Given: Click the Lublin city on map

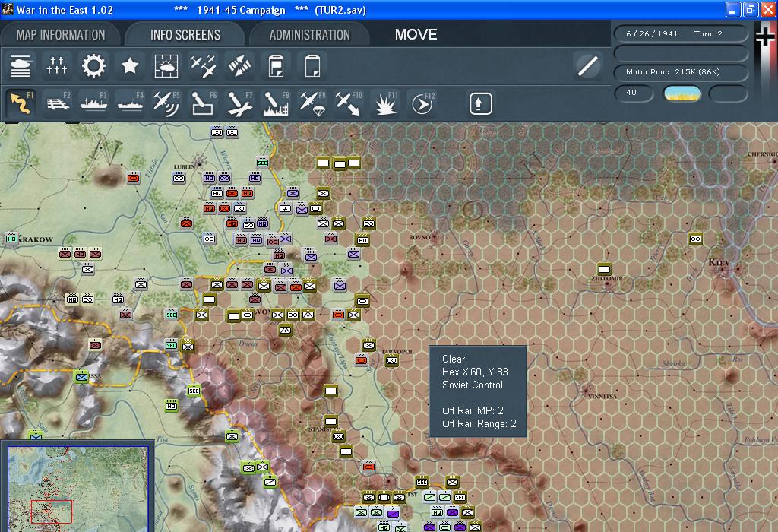Looking at the screenshot, I should (x=199, y=162).
